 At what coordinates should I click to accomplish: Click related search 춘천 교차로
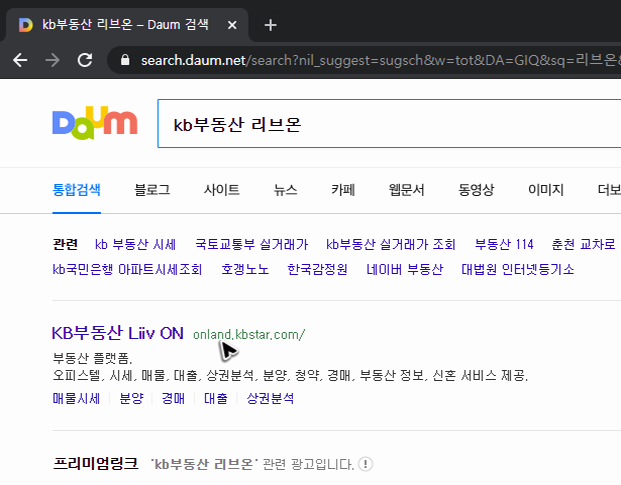point(584,245)
